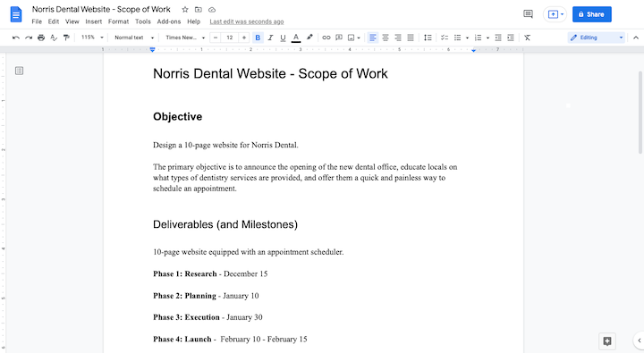The height and width of the screenshot is (353, 644).
Task: Open the Add-ons menu
Action: (169, 21)
